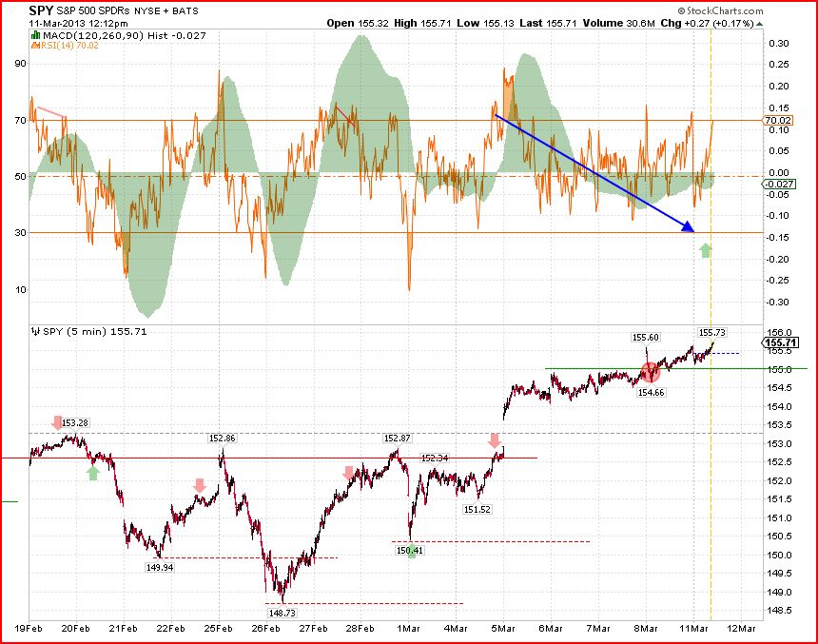Image resolution: width=818 pixels, height=644 pixels.
Task: Click the 50 RSI axis label
Action: pyautogui.click(x=20, y=176)
